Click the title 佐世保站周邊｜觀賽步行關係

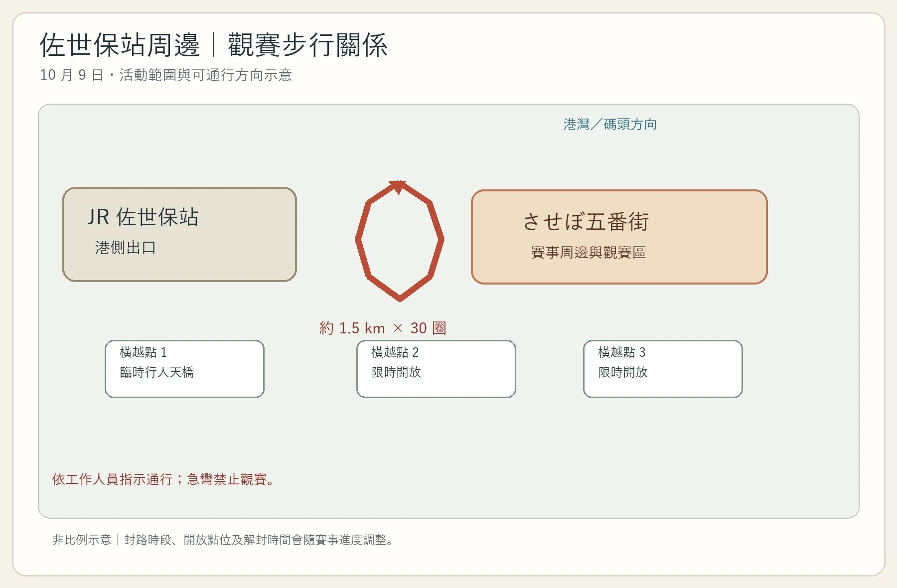(214, 45)
